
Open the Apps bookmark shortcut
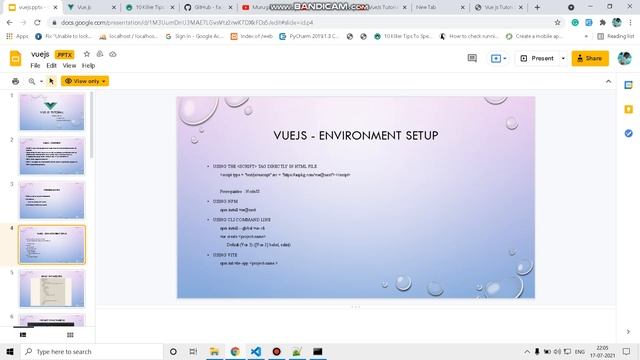(x=17, y=36)
